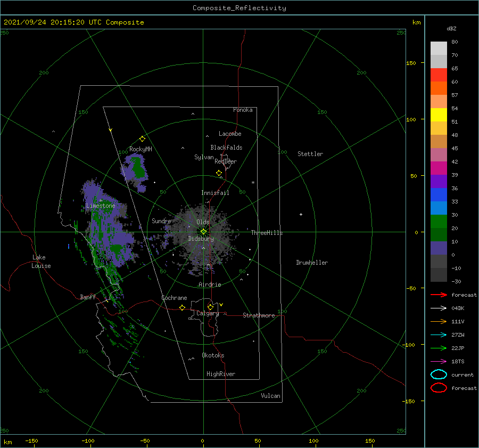Click the Airdrie label
479x448 pixels.
click(210, 284)
